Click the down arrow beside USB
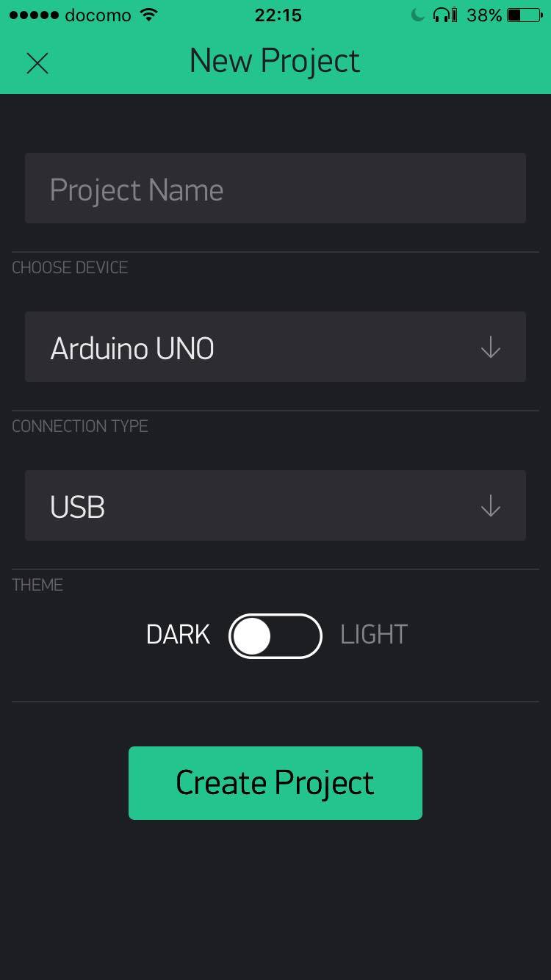This screenshot has width=551, height=980. (490, 506)
